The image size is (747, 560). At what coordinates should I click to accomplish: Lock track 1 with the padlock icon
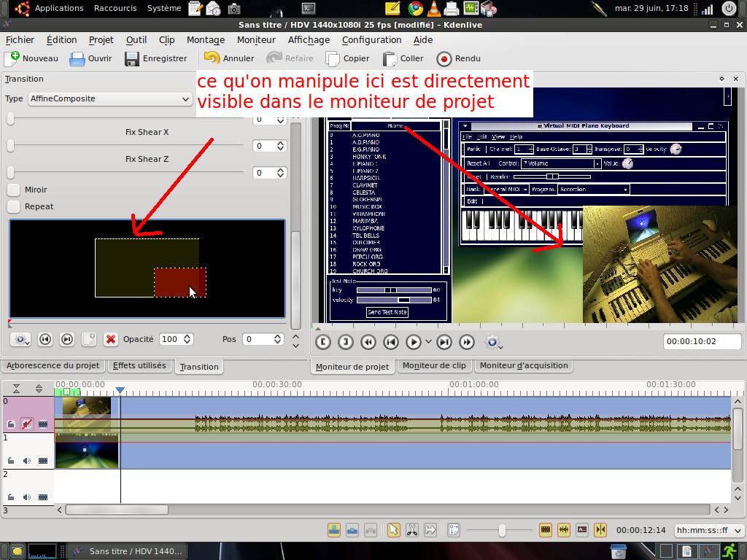pos(11,460)
